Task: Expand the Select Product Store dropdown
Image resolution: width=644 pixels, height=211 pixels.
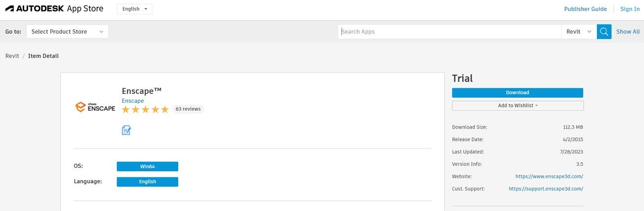Action: tap(67, 32)
